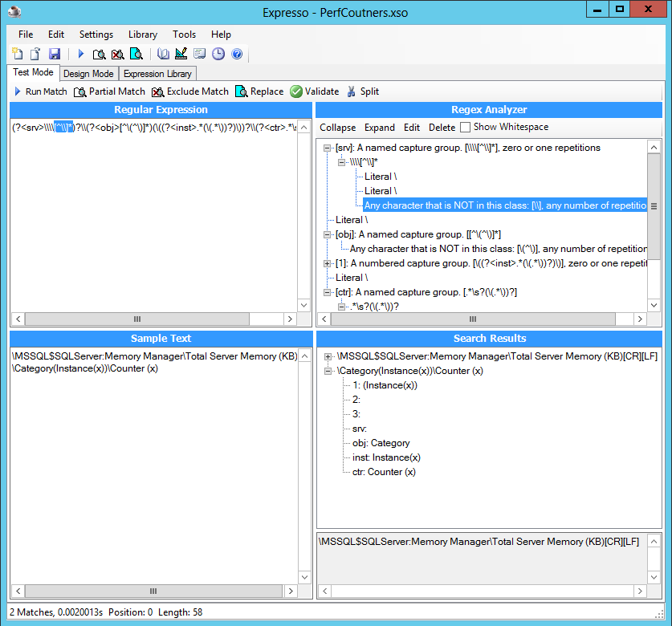Select the '1: (Instance(x))' result row

[x=385, y=385]
